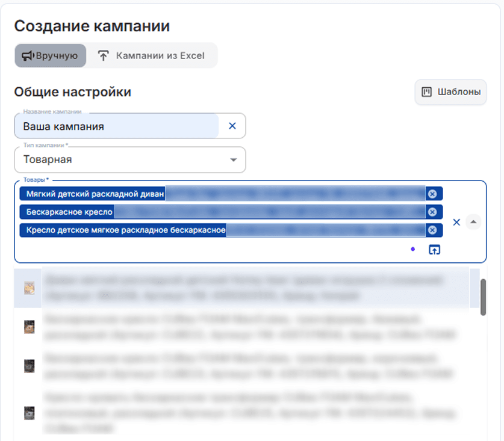Click the template board icon in Шаблоны button
Image resolution: width=504 pixels, height=441 pixels.
[x=426, y=92]
